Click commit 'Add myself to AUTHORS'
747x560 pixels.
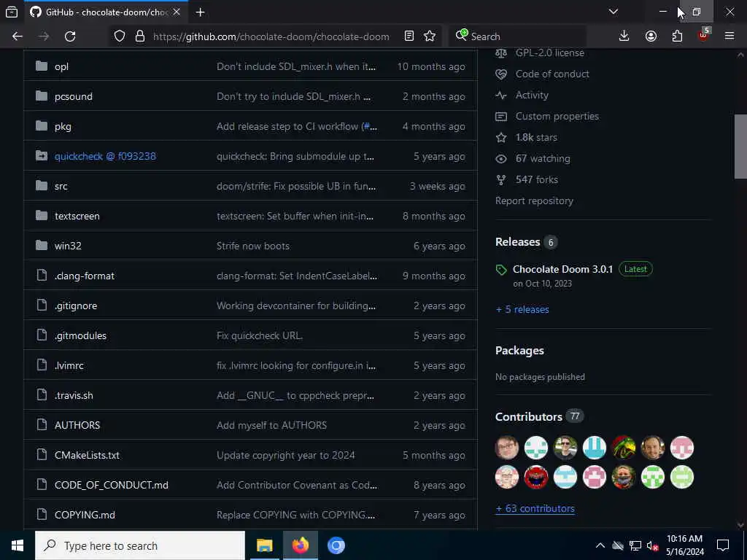pyautogui.click(x=271, y=425)
